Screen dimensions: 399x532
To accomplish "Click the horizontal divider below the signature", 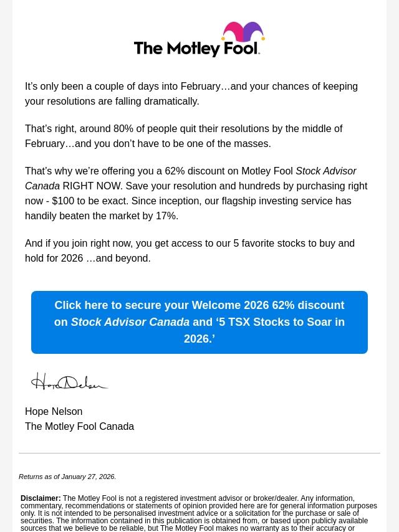I will click(x=199, y=453).
